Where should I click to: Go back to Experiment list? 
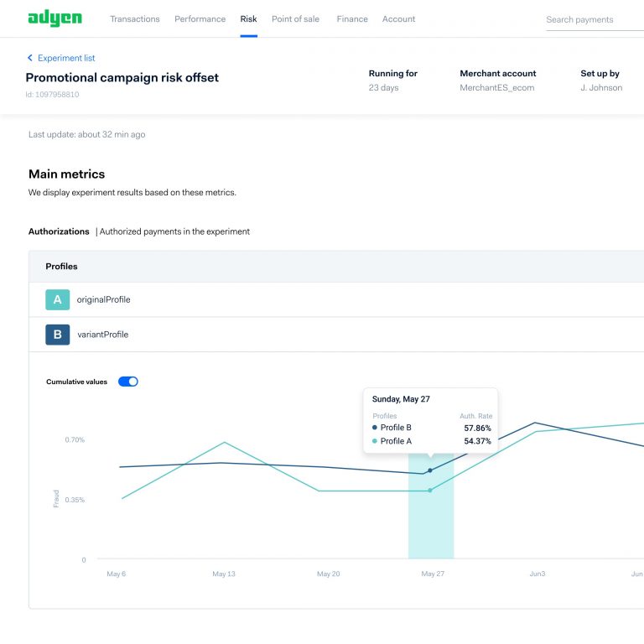pos(66,58)
